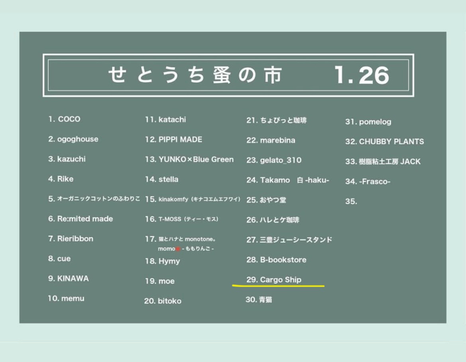Click on '19. moe'
Image resolution: width=466 pixels, height=362 pixels.
[x=160, y=281]
